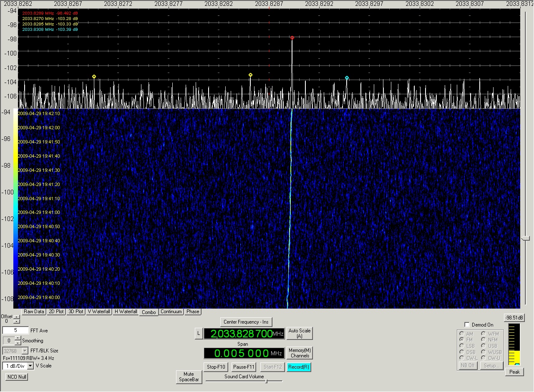Switch to the 2D Plot tab
534x392 pixels.
(x=55, y=312)
